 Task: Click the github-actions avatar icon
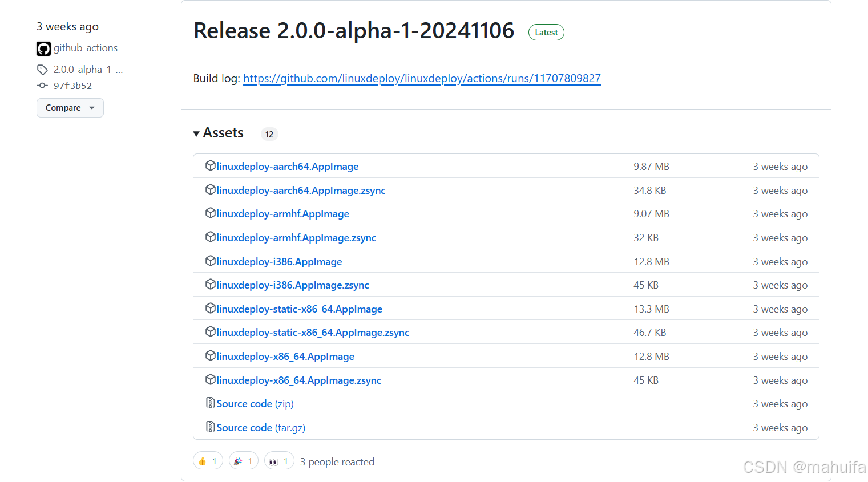44,48
